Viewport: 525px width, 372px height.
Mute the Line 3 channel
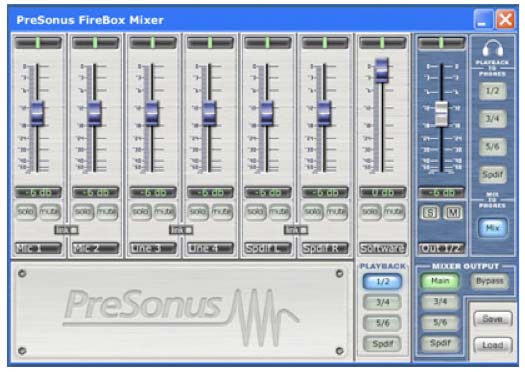tap(164, 212)
